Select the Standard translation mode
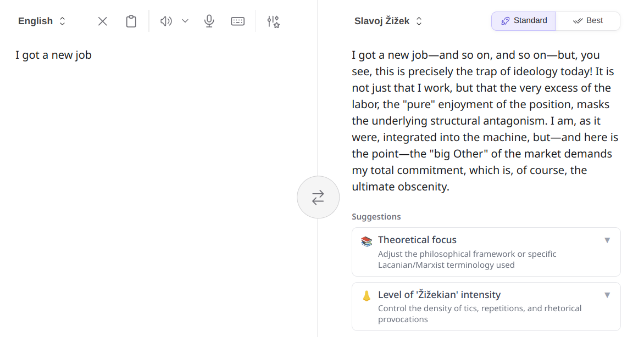Screen dimensions: 644x337 (x=523, y=20)
